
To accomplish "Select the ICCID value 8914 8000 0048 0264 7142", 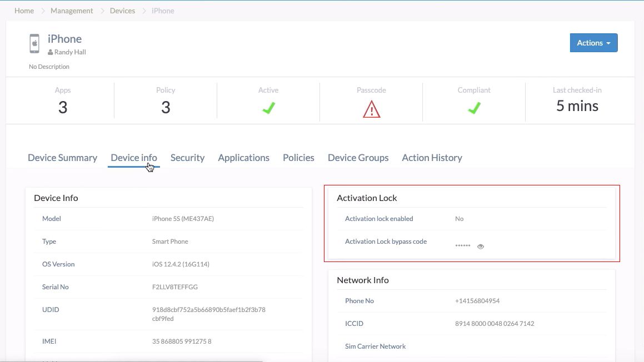I will pos(495,324).
